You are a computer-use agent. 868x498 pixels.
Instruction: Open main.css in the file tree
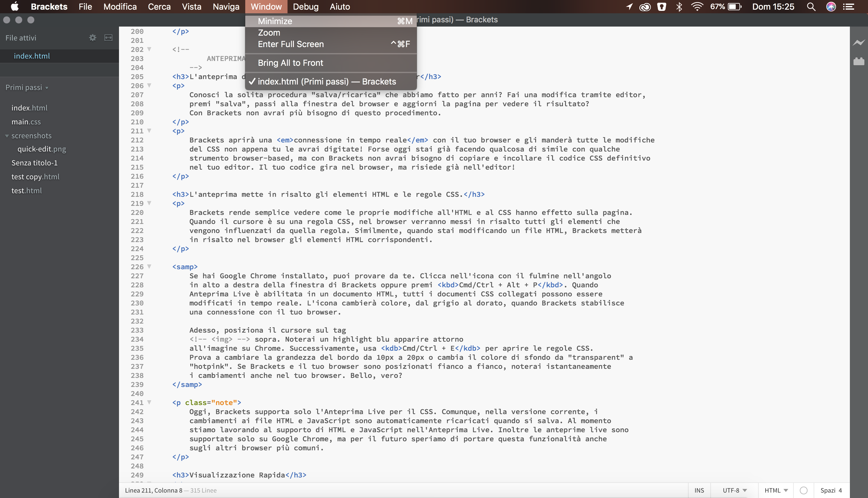(x=26, y=122)
